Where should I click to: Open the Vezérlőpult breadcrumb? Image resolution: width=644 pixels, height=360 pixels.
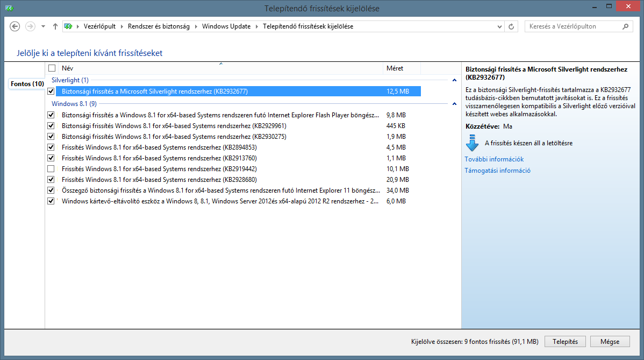pyautogui.click(x=100, y=26)
